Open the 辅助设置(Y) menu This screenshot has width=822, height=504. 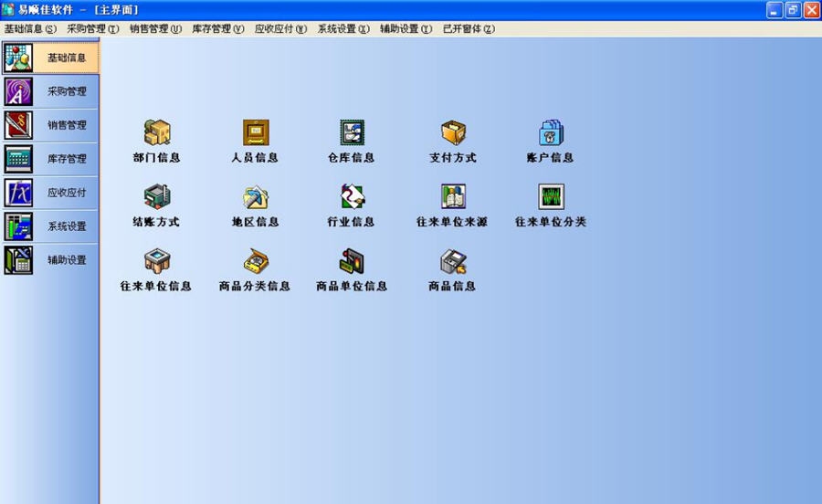click(406, 29)
